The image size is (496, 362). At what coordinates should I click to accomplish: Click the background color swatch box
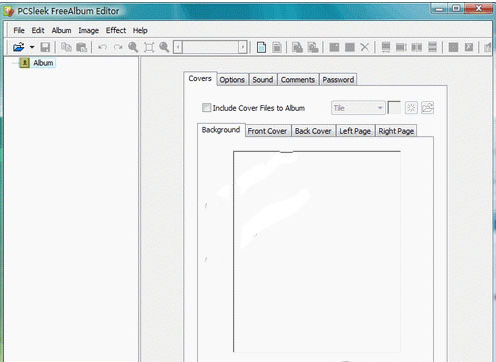[394, 108]
